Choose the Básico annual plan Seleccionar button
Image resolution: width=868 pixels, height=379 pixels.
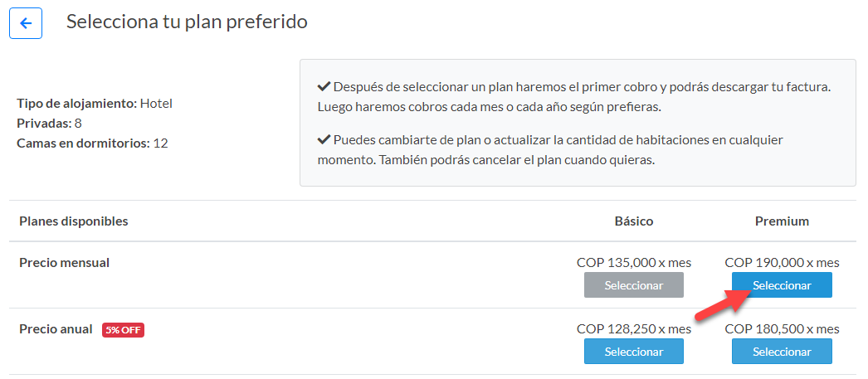click(634, 352)
